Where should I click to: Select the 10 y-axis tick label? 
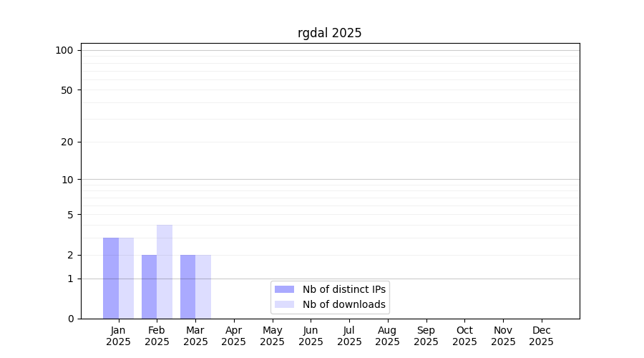click(67, 180)
